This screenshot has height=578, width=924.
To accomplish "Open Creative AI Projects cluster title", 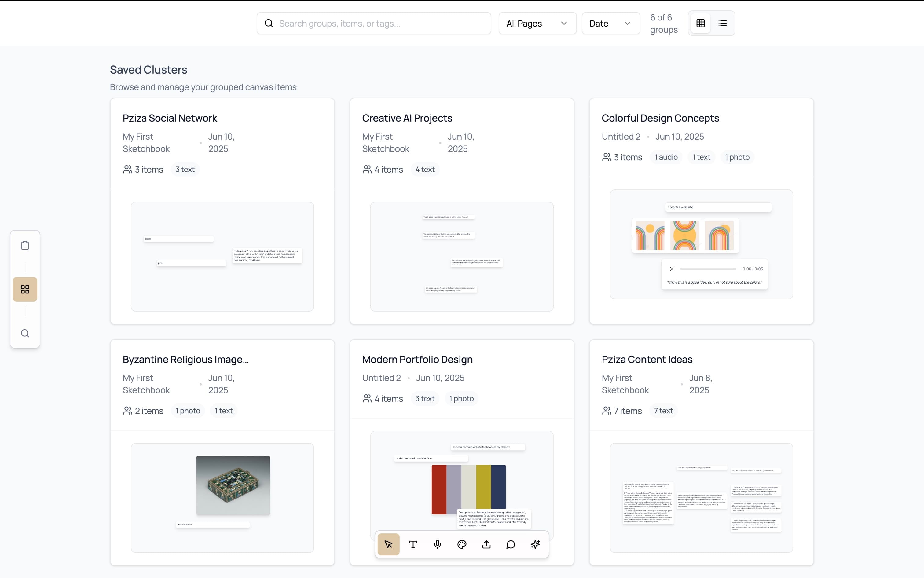I will pyautogui.click(x=407, y=118).
